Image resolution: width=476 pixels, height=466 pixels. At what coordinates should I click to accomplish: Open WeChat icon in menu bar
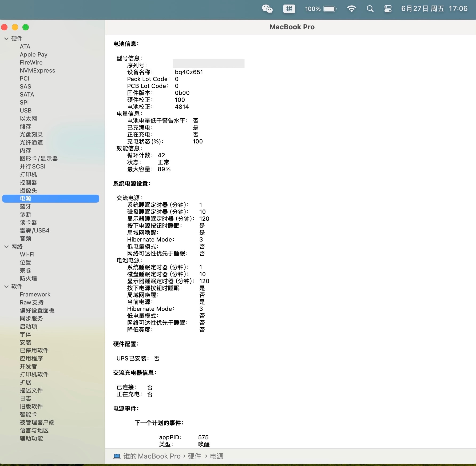[267, 9]
